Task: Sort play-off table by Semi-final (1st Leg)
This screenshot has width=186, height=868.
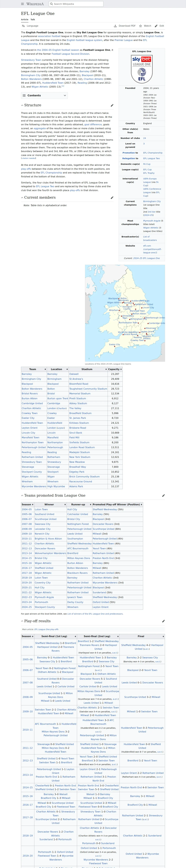Action: point(56,637)
